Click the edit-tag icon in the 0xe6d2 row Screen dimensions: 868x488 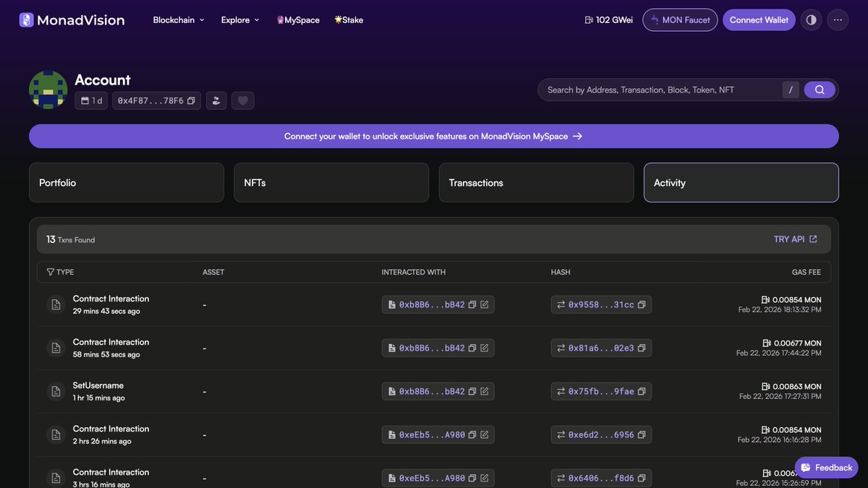coord(485,435)
